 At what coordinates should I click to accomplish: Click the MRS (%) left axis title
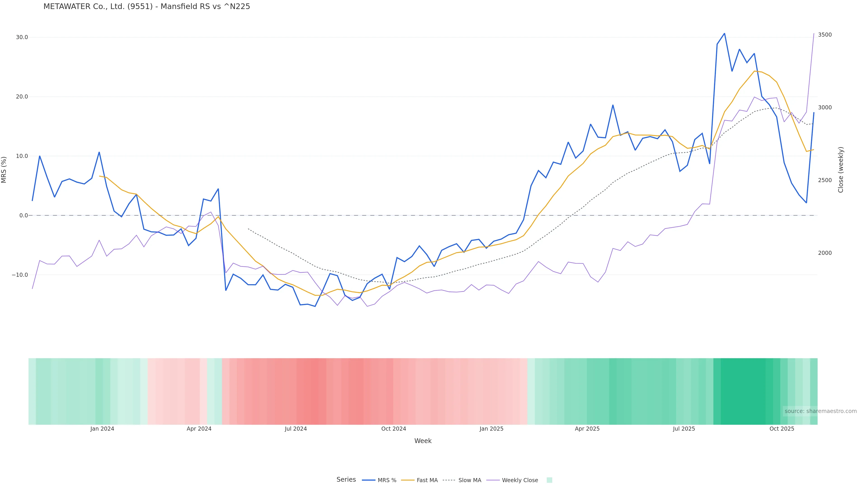coord(4,170)
